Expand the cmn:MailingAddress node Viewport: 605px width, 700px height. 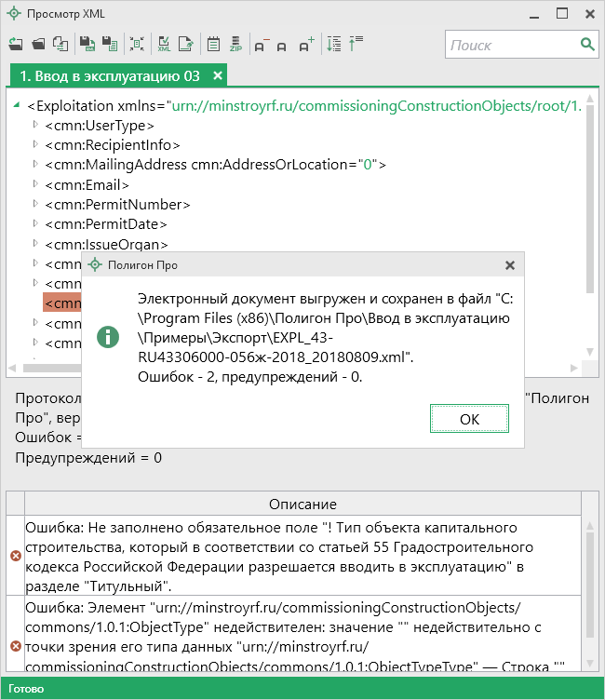pyautogui.click(x=35, y=164)
